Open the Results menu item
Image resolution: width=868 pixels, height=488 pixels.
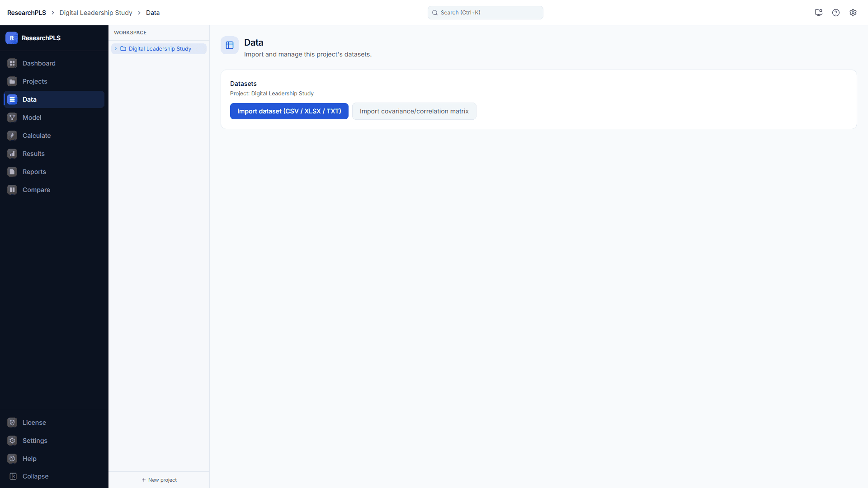pyautogui.click(x=54, y=154)
